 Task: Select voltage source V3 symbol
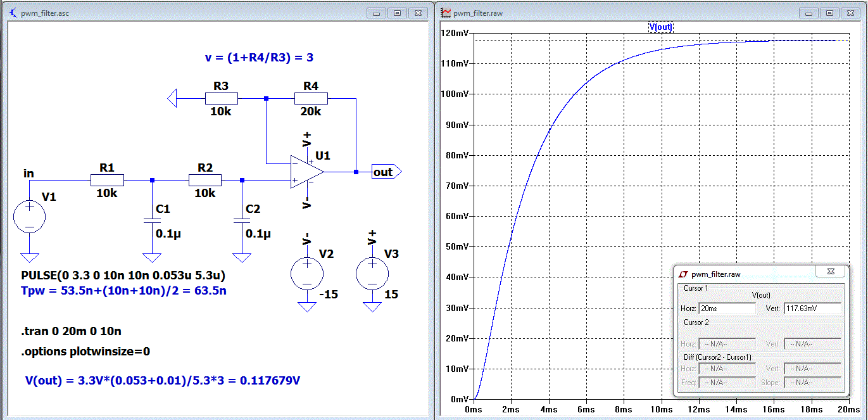(372, 274)
